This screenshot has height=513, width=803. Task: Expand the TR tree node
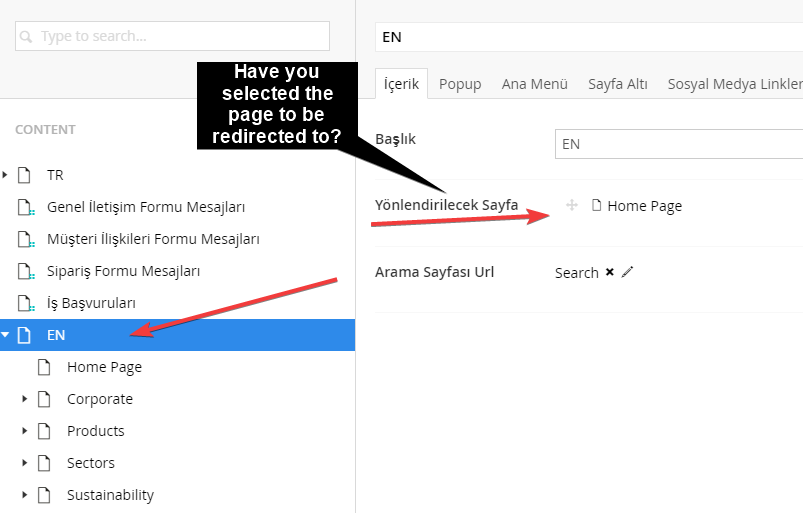coord(5,175)
